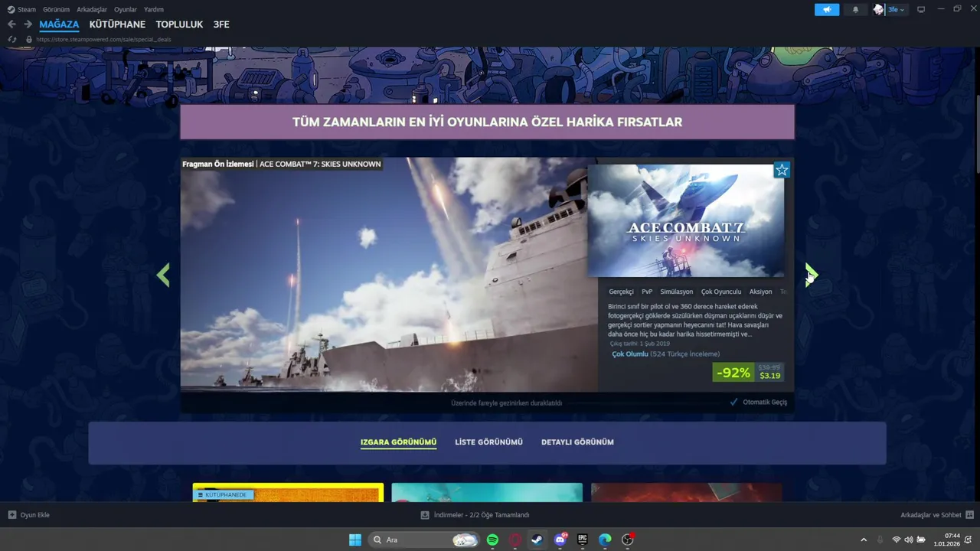The width and height of the screenshot is (980, 551).
Task: Switch to the TOPLULUK tab
Action: pyautogui.click(x=179, y=24)
